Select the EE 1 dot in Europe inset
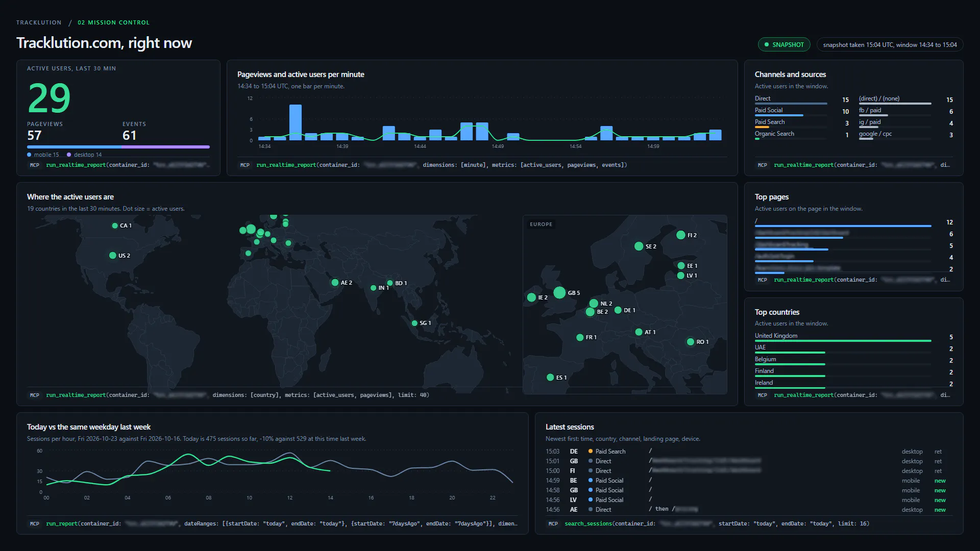Screen dimensions: 980x551 [x=681, y=266]
